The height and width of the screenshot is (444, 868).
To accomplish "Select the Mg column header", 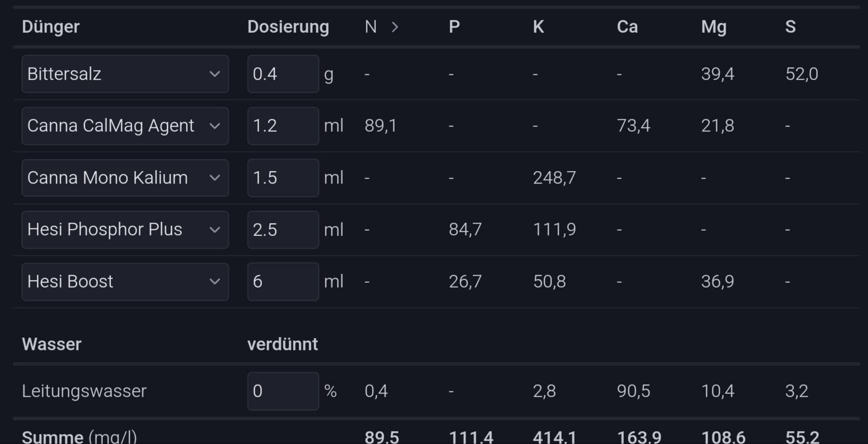I will pyautogui.click(x=714, y=27).
